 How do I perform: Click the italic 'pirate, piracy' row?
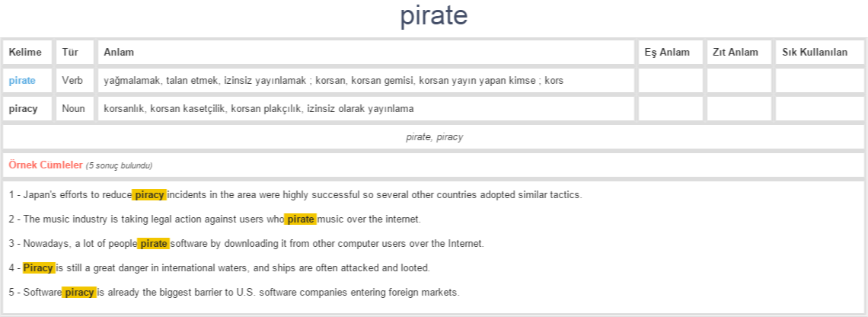coord(434,137)
